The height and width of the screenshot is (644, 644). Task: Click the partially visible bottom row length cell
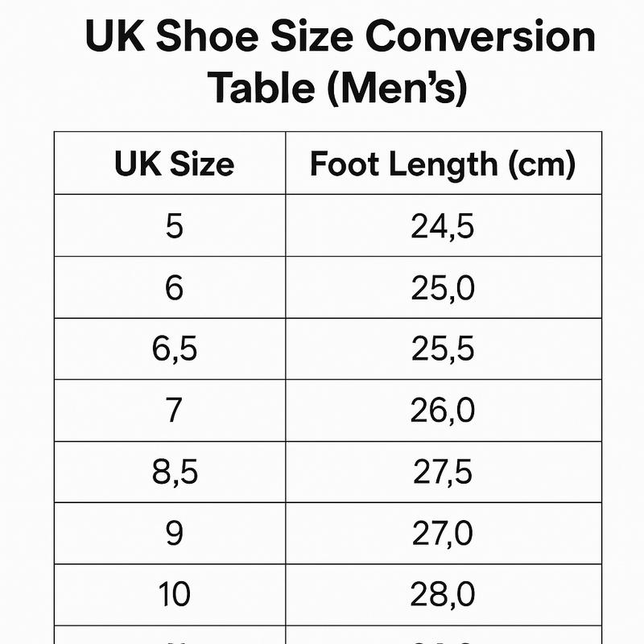point(444,635)
